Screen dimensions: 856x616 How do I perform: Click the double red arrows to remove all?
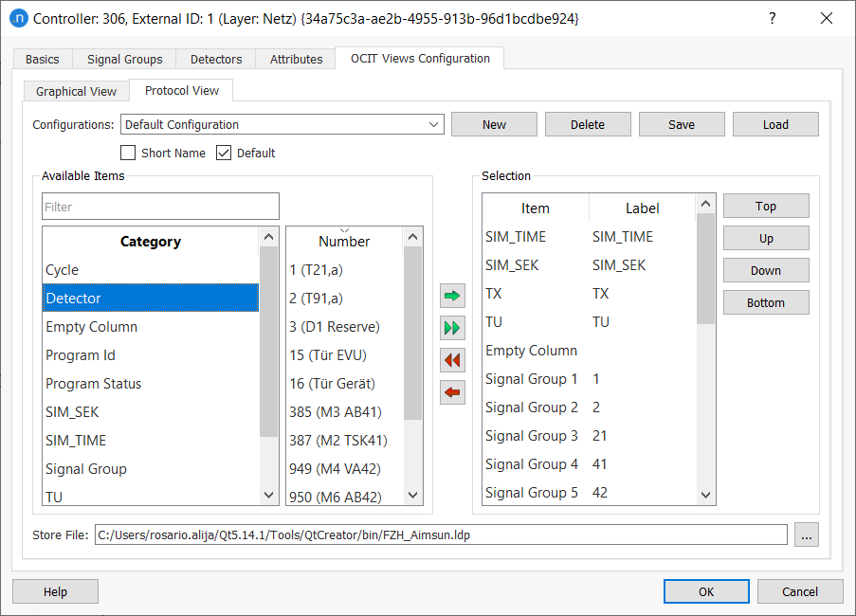pyautogui.click(x=452, y=360)
